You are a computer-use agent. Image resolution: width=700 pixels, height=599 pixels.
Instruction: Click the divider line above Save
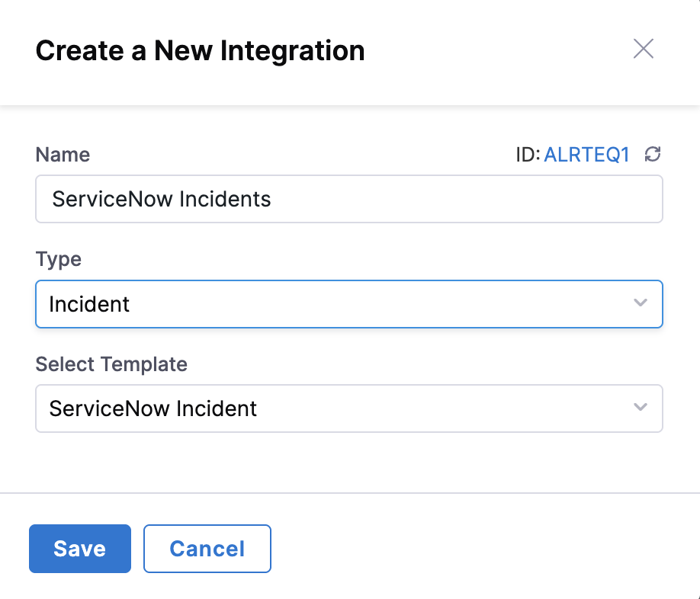point(350,493)
